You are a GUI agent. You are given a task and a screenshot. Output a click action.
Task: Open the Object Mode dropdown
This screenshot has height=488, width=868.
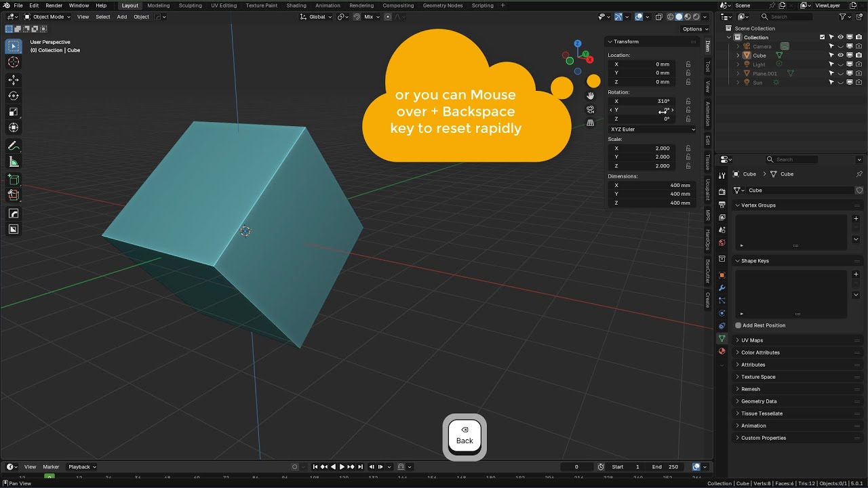[47, 16]
